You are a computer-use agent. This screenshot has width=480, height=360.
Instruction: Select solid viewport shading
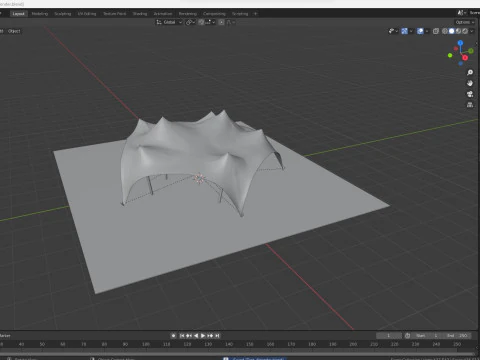(451, 31)
